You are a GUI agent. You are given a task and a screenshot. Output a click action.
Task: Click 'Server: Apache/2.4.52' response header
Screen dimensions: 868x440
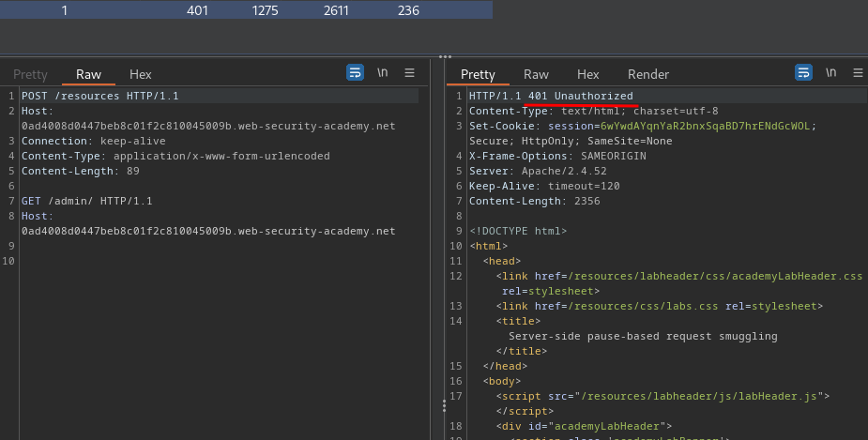538,171
